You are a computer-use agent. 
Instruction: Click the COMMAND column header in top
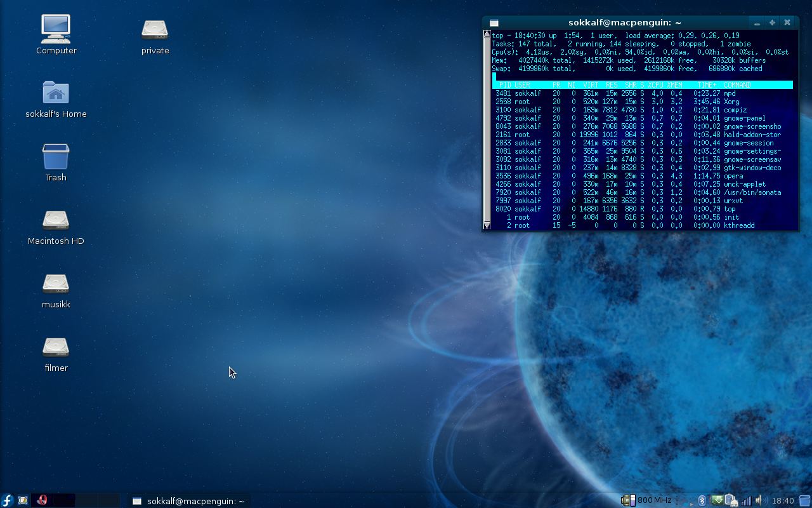coord(737,85)
